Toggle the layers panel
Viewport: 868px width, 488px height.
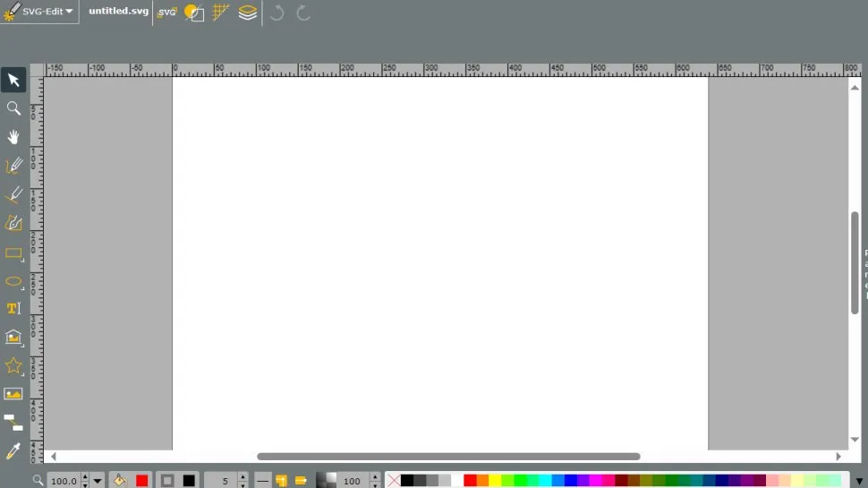tap(248, 13)
